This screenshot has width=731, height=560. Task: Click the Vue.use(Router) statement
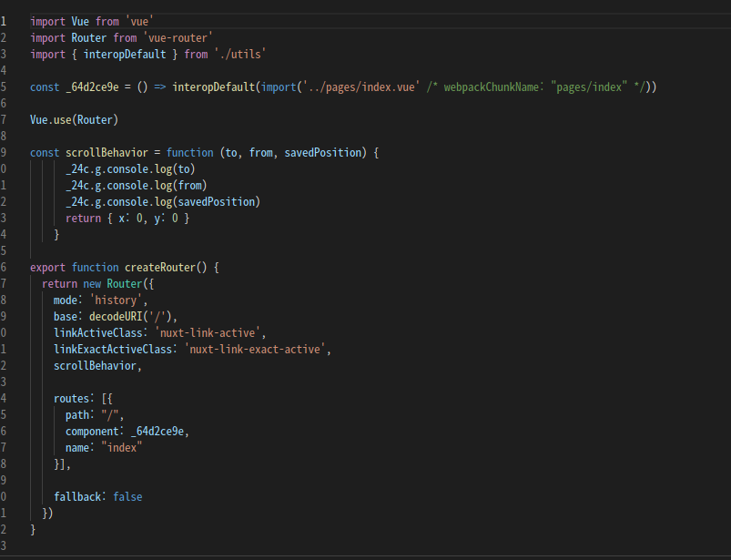tap(77, 119)
